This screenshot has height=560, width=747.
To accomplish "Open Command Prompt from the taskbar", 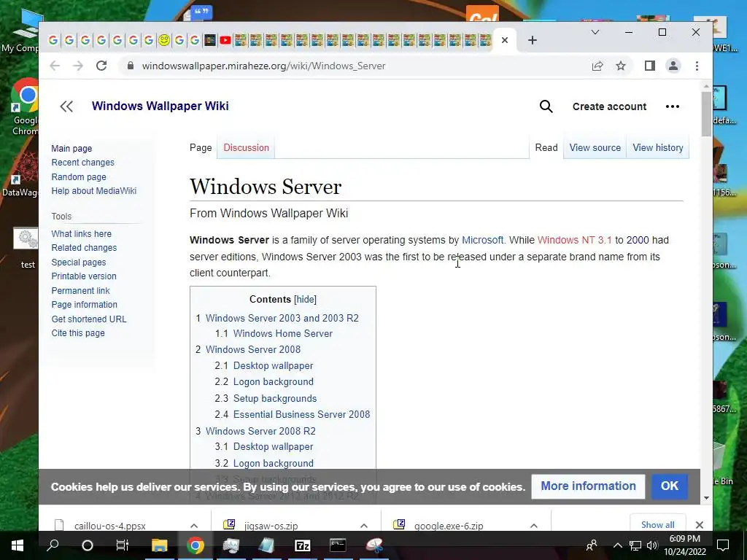I will click(338, 545).
